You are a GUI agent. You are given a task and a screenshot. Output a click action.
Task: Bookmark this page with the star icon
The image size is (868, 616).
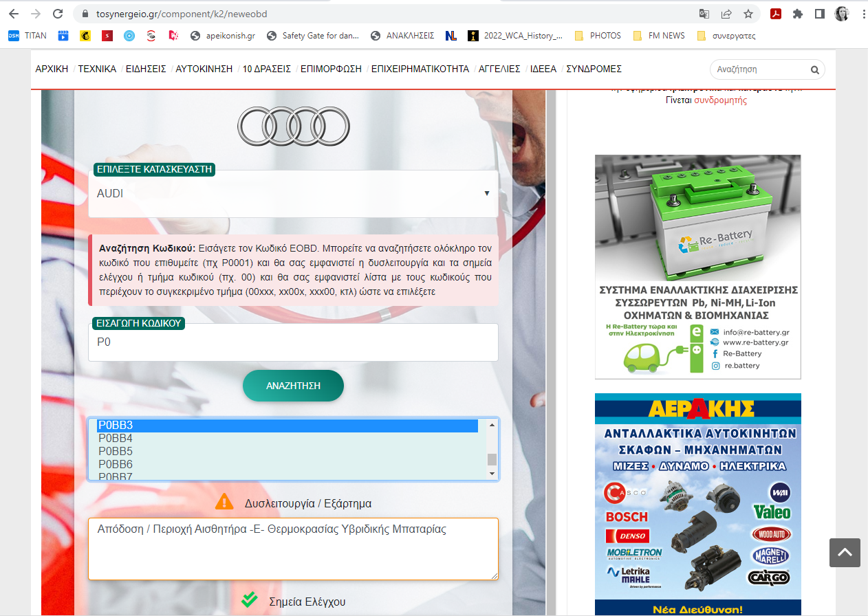748,14
